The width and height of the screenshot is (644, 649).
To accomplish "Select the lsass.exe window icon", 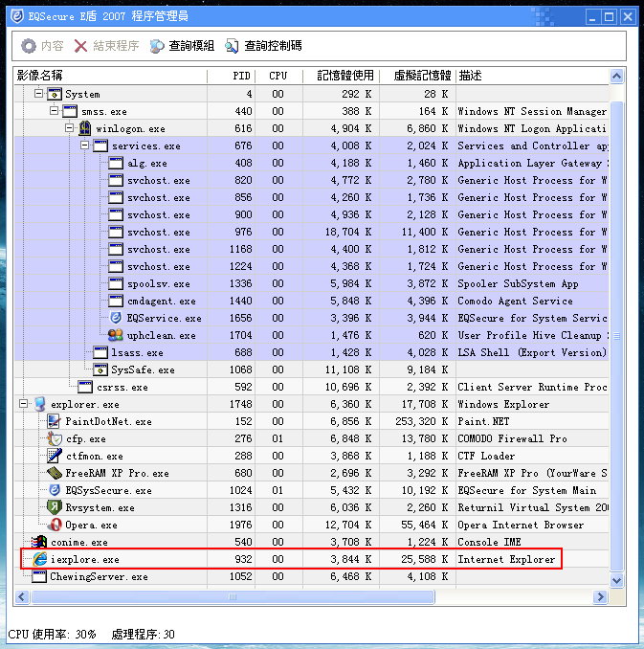I will (100, 352).
